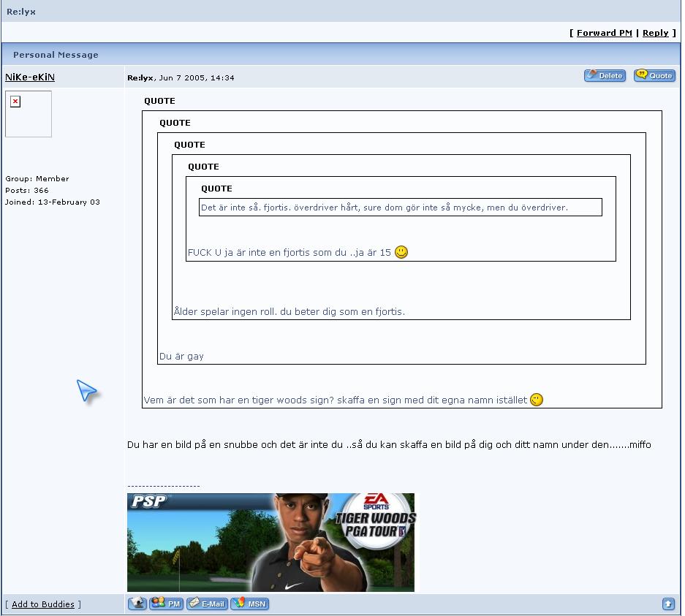Send a PM via PM button
This screenshot has width=685, height=616.
(167, 604)
